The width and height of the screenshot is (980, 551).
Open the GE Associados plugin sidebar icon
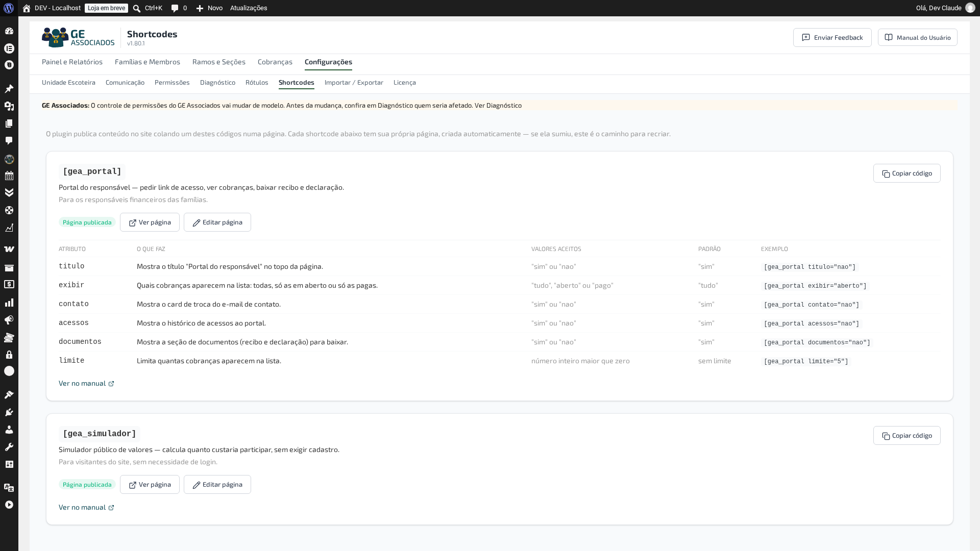(9, 159)
